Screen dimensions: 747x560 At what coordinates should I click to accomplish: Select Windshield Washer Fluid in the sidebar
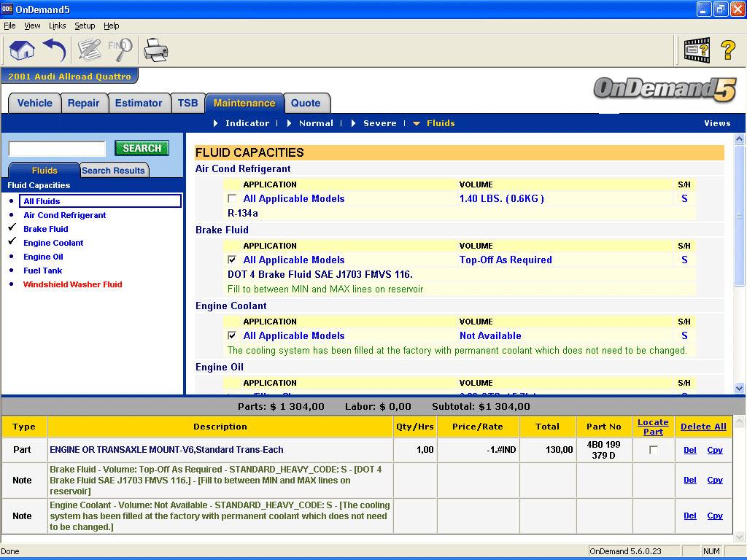pos(72,284)
